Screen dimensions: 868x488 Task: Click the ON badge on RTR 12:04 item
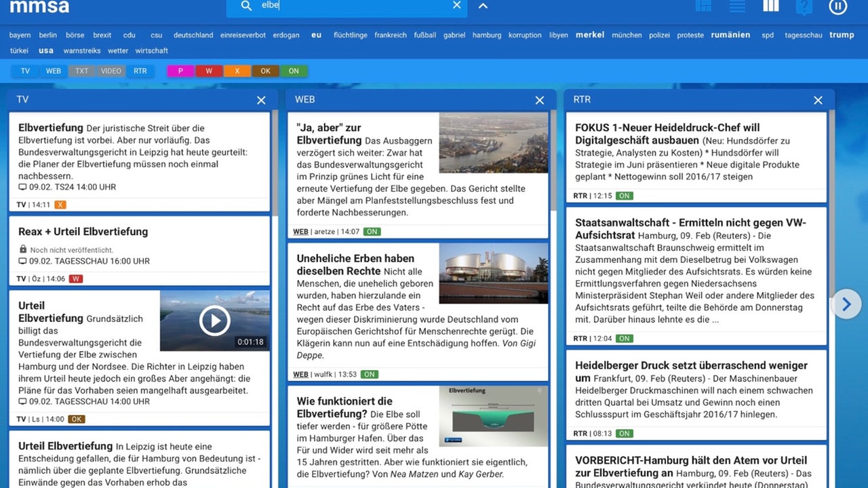[x=624, y=338]
